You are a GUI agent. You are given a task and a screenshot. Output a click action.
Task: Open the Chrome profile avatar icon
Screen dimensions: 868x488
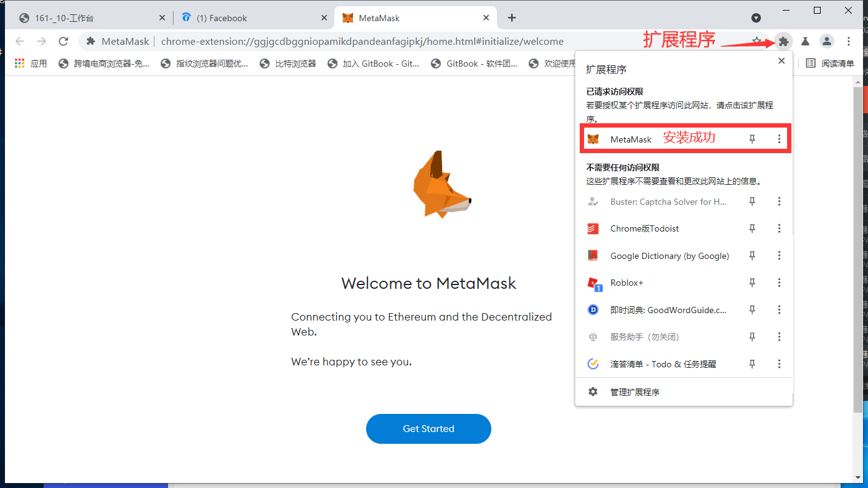pyautogui.click(x=826, y=42)
